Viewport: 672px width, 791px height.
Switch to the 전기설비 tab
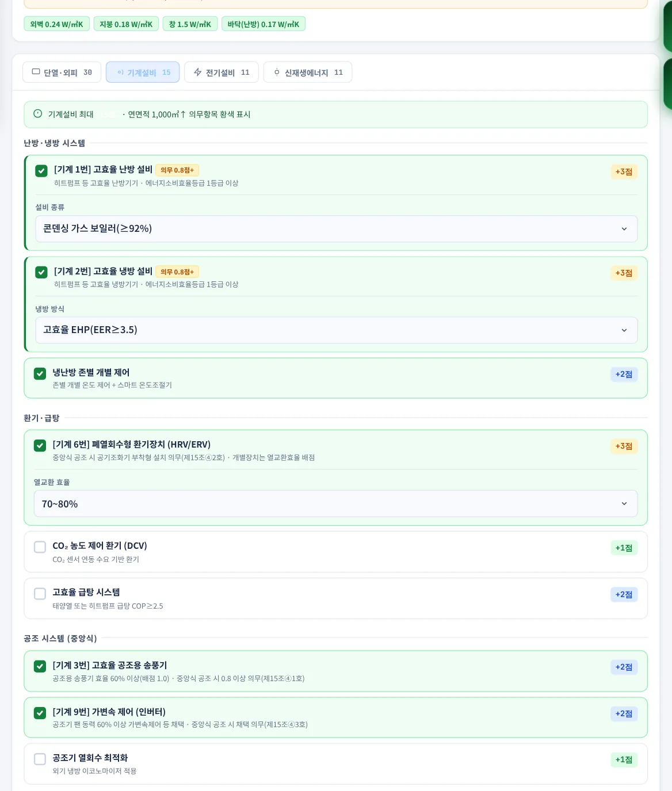pyautogui.click(x=222, y=72)
